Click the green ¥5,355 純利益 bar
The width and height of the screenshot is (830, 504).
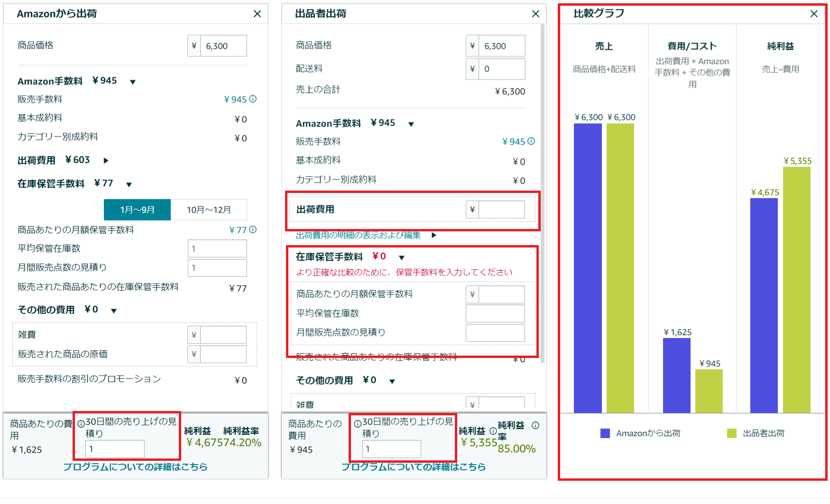point(797,290)
